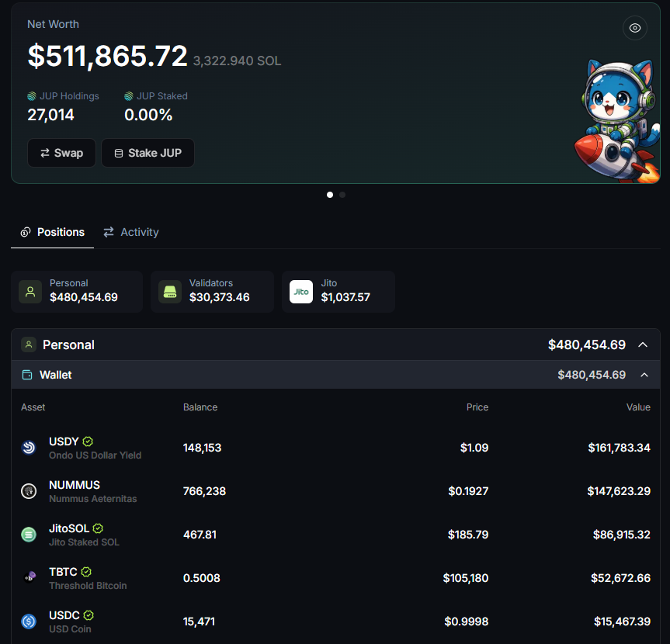Click the USDC value $15,467.39

622,621
